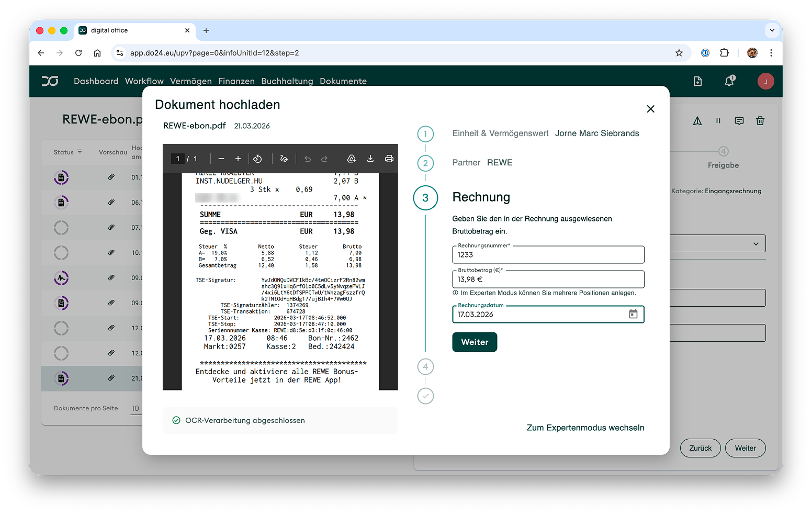Viewport: 812px width, 514px height.
Task: Click the final checkmark step circle
Action: pyautogui.click(x=425, y=396)
